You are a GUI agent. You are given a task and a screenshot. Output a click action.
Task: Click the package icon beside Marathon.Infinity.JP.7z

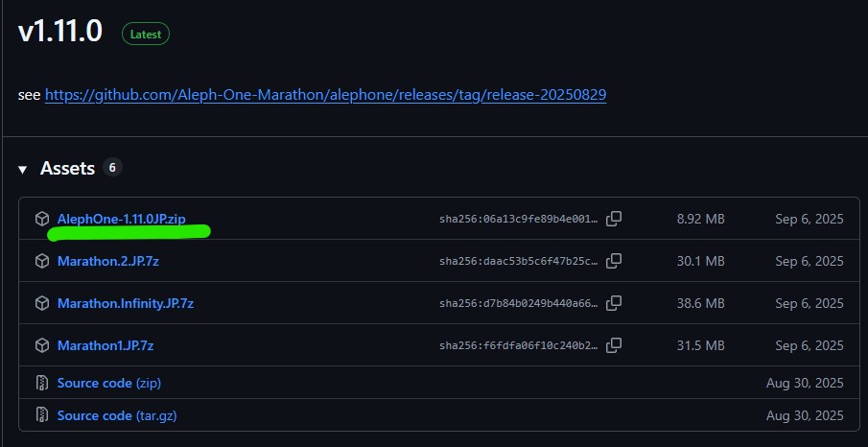[42, 303]
